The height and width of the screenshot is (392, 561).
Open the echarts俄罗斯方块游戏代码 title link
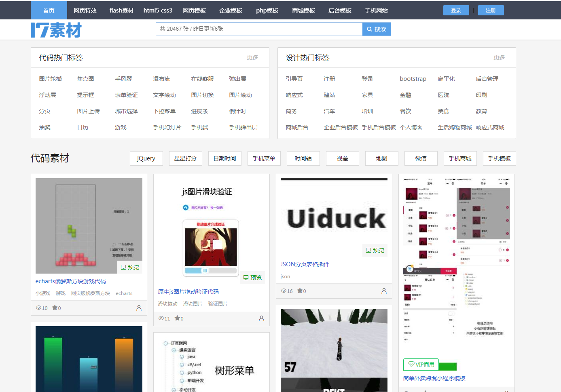pyautogui.click(x=71, y=281)
